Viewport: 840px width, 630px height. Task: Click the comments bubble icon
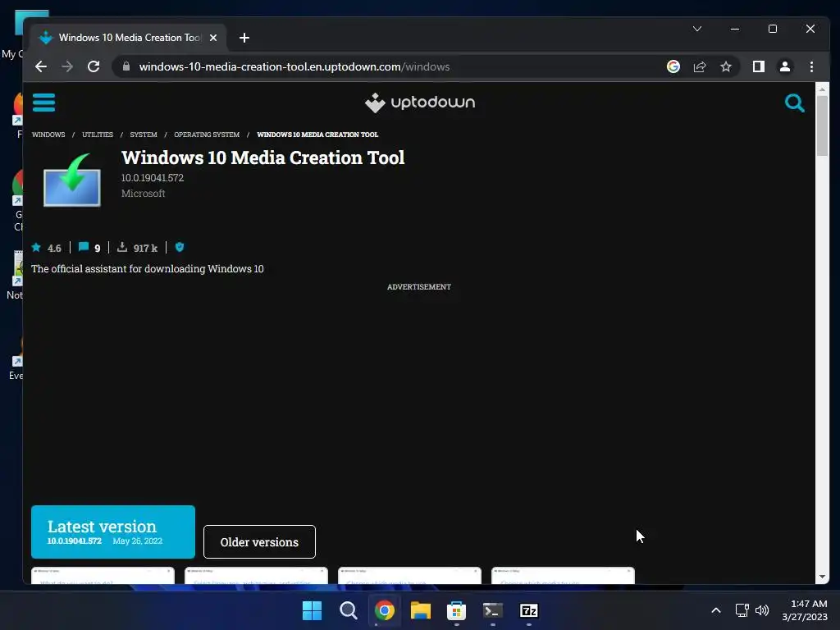click(x=84, y=247)
